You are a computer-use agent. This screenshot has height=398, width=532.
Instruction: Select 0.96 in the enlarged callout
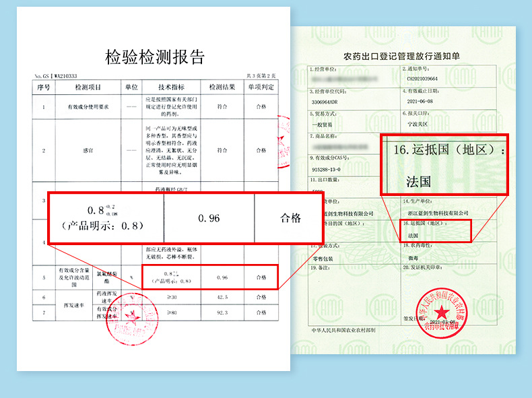209,218
